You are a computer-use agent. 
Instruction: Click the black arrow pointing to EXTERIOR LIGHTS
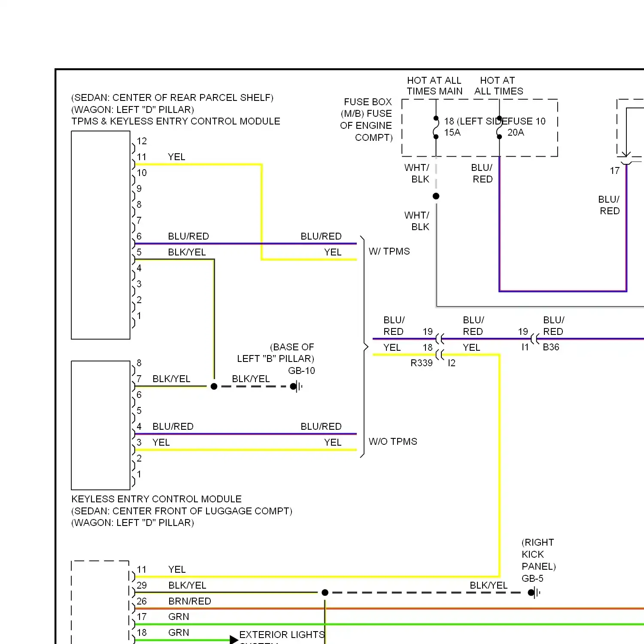(x=234, y=640)
